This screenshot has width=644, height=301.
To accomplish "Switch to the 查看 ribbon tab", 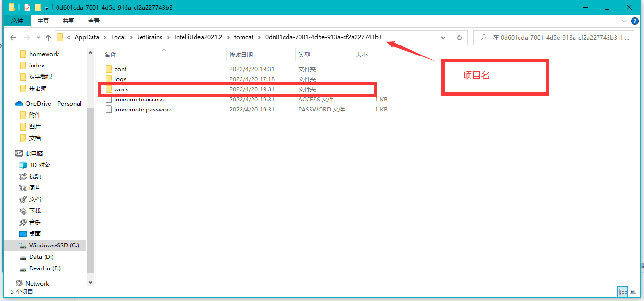I will [94, 21].
